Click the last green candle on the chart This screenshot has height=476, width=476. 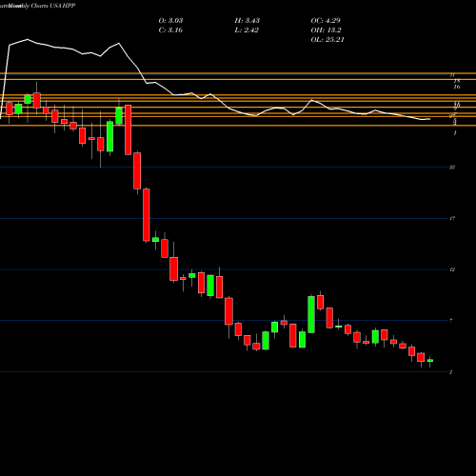click(x=430, y=361)
